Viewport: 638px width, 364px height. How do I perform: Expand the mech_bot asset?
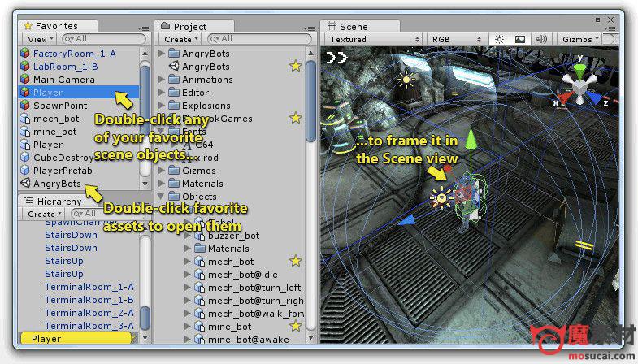188,262
